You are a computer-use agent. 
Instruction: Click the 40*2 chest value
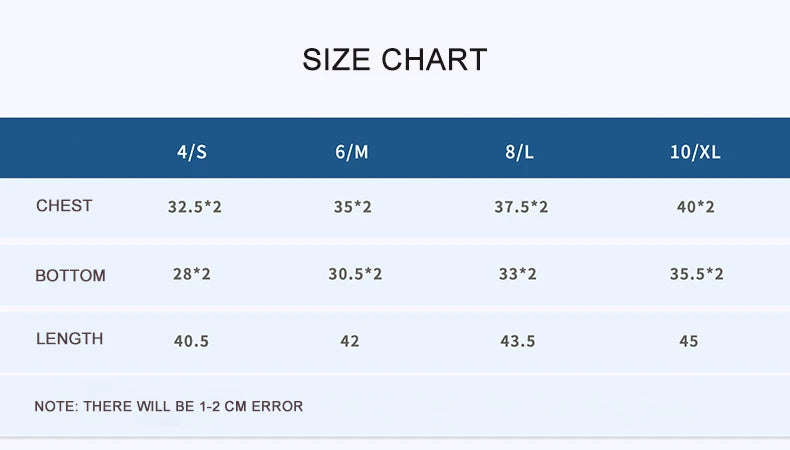point(696,208)
